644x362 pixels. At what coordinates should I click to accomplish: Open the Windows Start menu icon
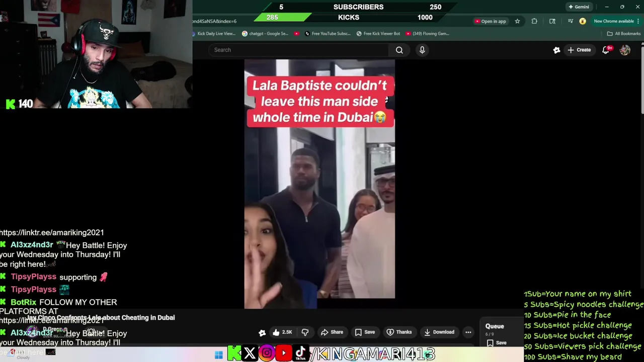(x=218, y=355)
